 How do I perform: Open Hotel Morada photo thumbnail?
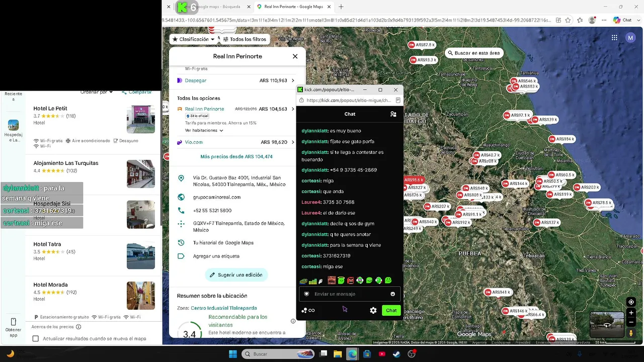(x=141, y=296)
